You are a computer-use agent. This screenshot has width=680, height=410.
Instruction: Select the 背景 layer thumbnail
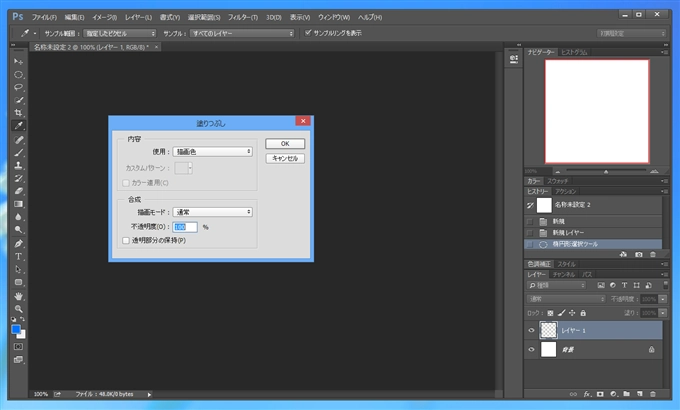549,349
